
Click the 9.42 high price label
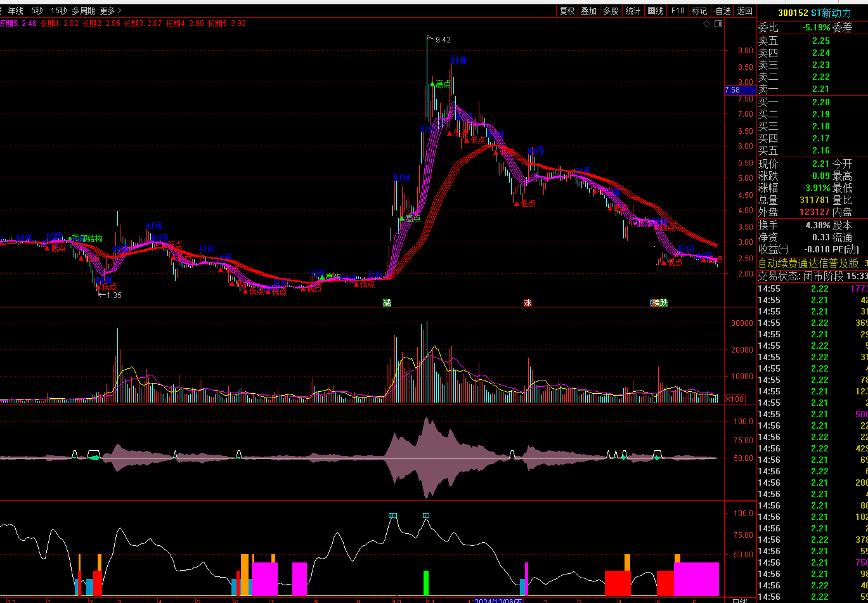pyautogui.click(x=443, y=39)
